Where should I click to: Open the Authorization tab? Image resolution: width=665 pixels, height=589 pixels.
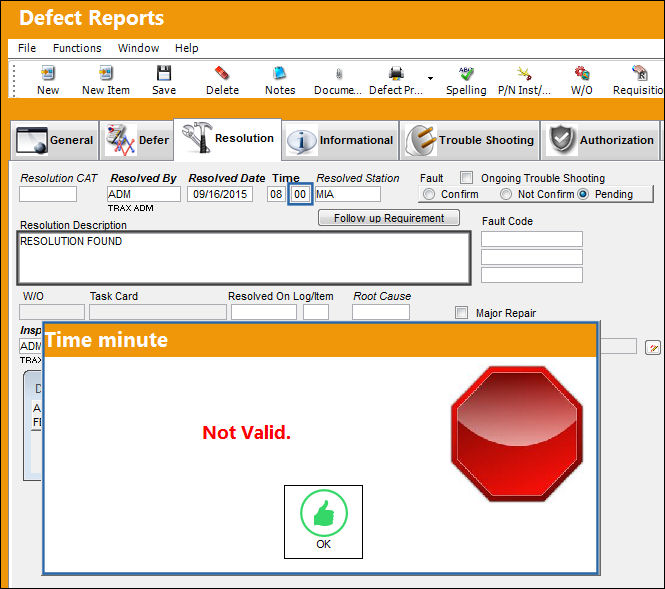click(x=600, y=140)
